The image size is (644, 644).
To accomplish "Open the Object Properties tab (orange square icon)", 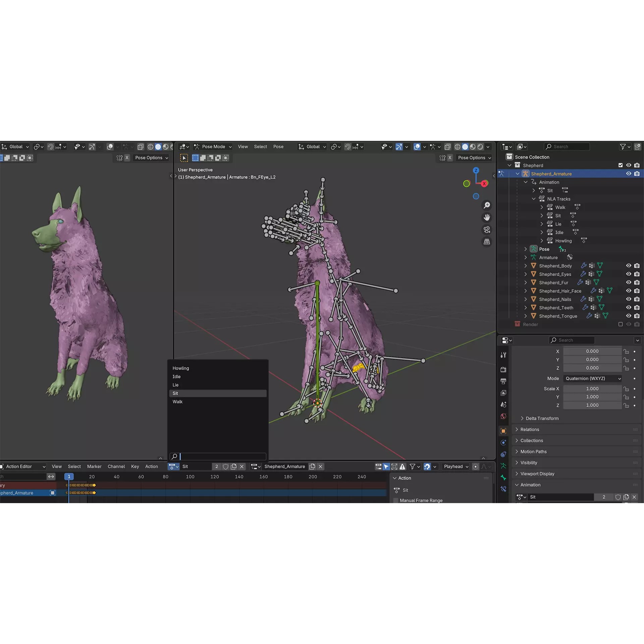I will [503, 430].
